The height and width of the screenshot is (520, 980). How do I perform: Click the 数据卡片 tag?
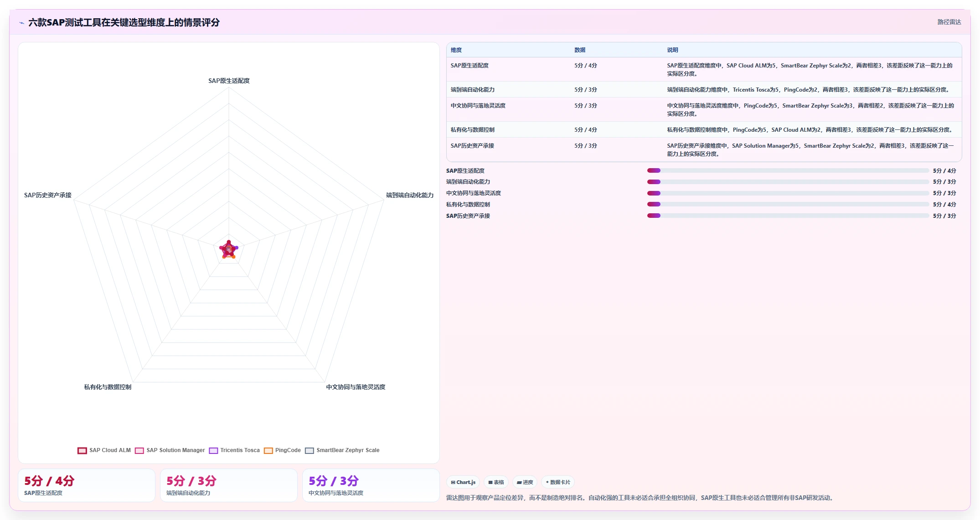pos(558,482)
